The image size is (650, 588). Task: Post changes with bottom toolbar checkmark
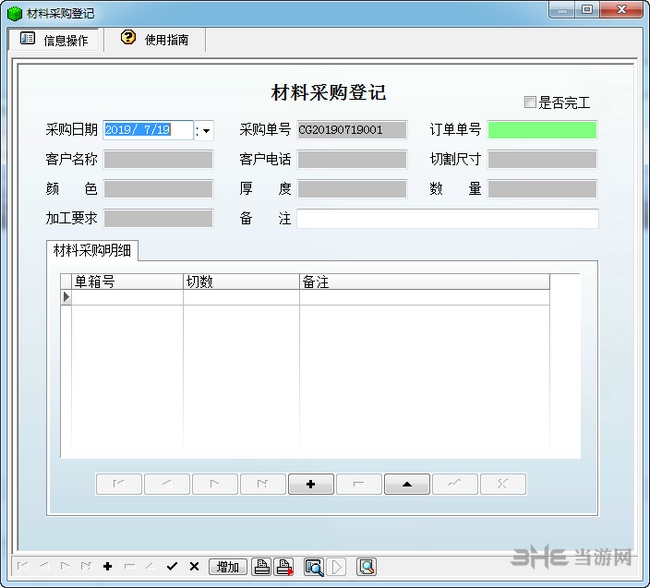coord(172,566)
